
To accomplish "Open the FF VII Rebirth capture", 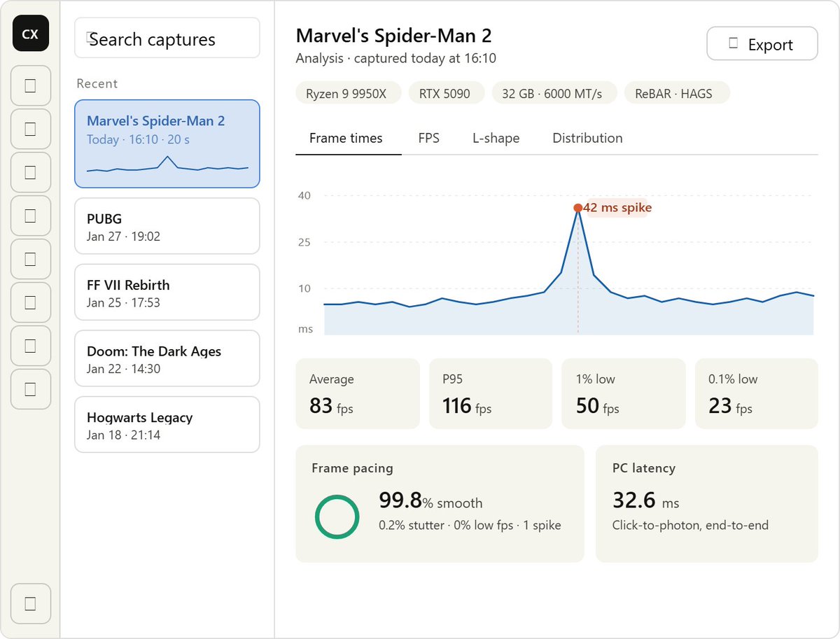I will (167, 293).
